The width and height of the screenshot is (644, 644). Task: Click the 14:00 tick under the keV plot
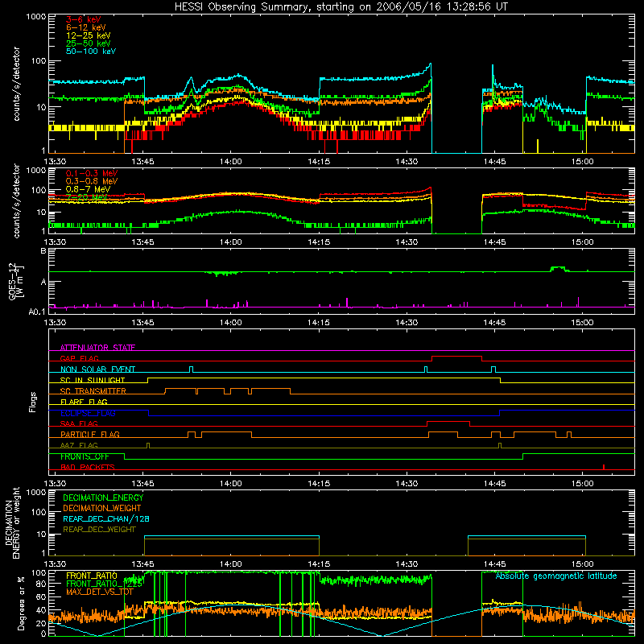click(x=230, y=162)
